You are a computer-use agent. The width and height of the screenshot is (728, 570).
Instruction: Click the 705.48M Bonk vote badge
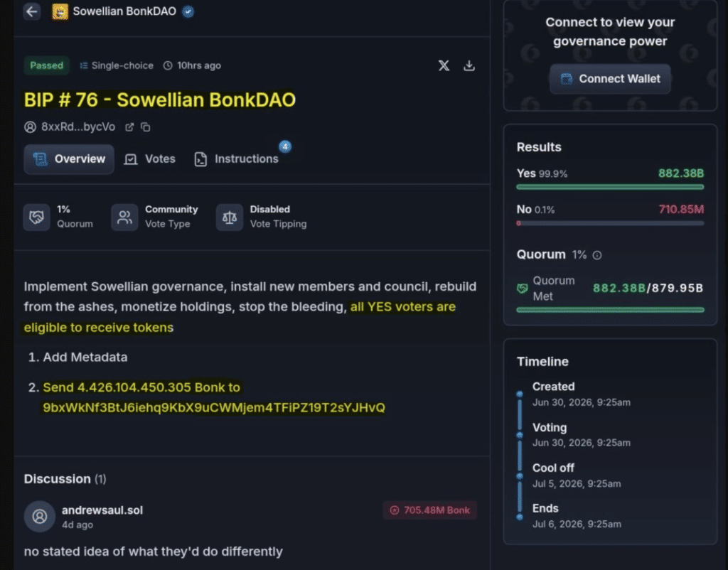(x=430, y=510)
